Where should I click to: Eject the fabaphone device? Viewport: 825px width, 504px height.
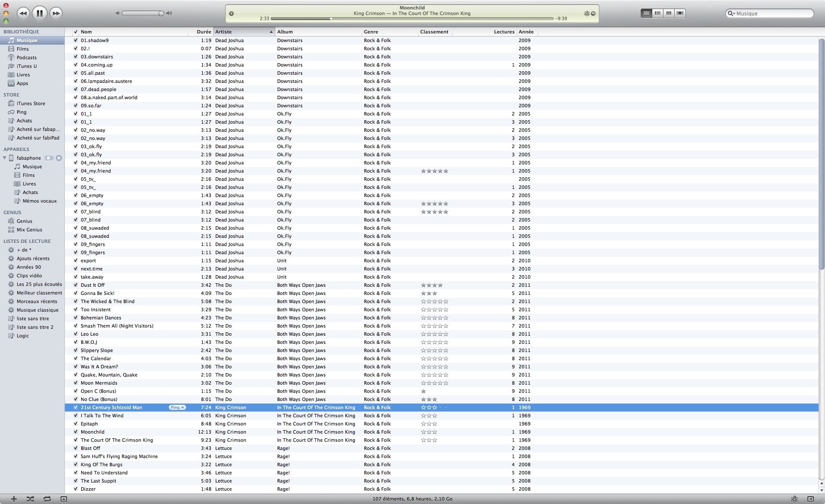click(59, 158)
